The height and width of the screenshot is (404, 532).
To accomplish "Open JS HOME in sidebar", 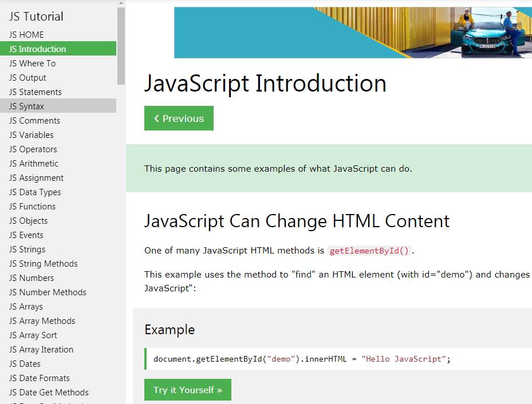I will click(26, 35).
